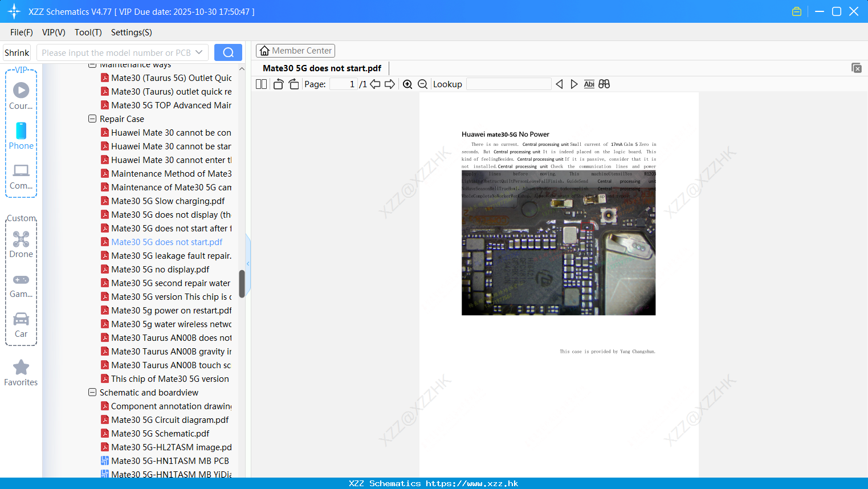Select the Car category in the sidebar

pos(21,325)
